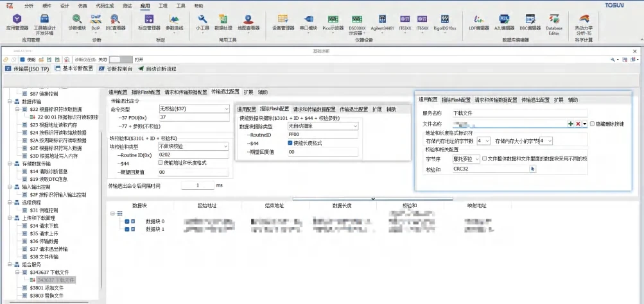
Task: Open the 小工具 wrench utilities
Action: pos(202,22)
